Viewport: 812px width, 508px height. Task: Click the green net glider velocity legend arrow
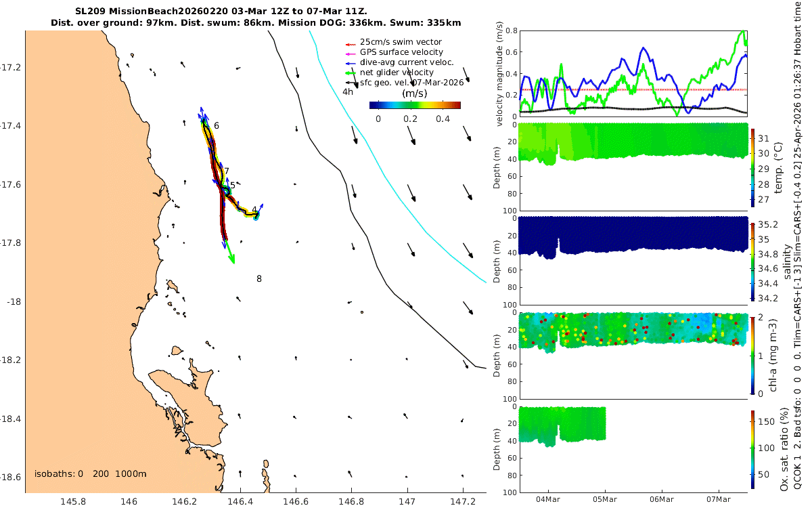[x=351, y=72]
